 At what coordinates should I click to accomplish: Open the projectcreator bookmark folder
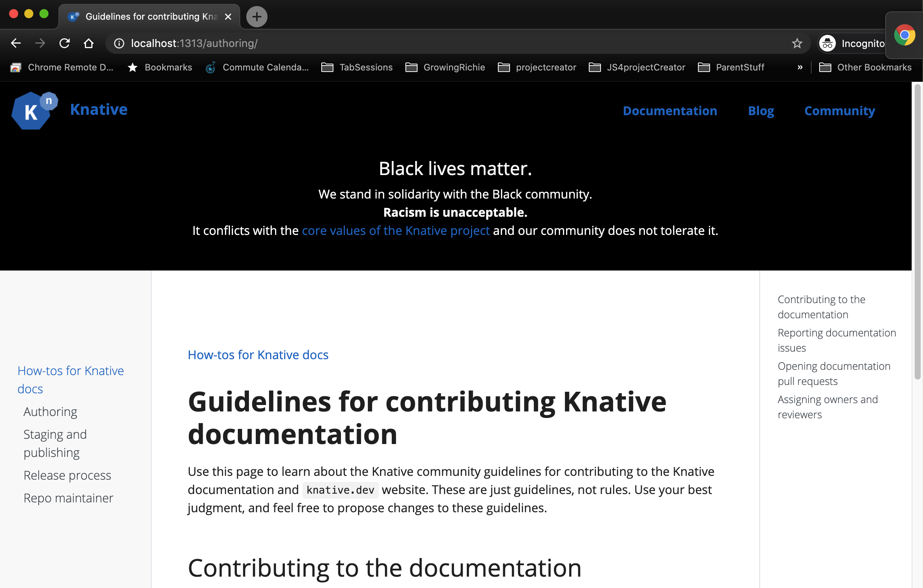tap(537, 67)
